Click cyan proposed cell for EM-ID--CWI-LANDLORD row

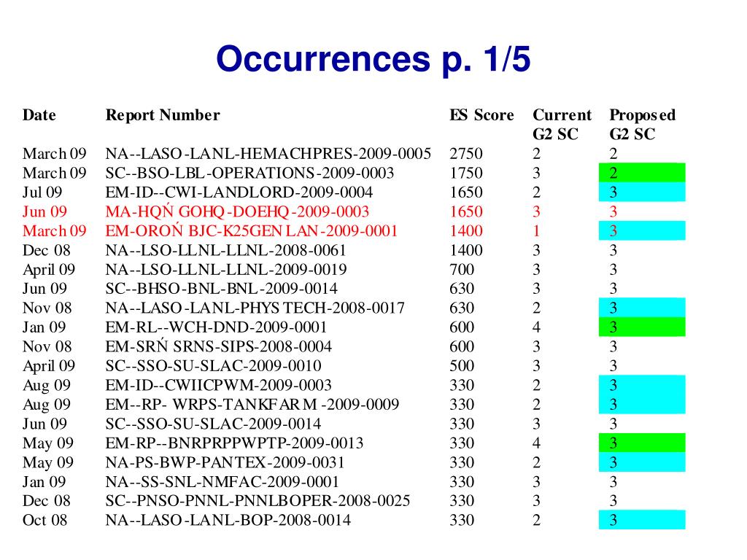tap(642, 192)
